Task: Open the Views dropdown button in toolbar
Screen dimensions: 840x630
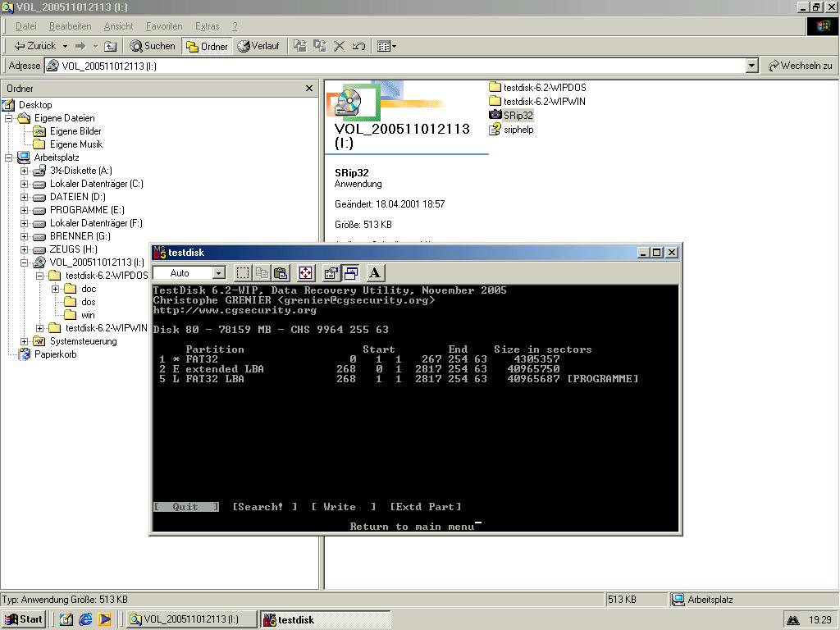Action: [386, 47]
